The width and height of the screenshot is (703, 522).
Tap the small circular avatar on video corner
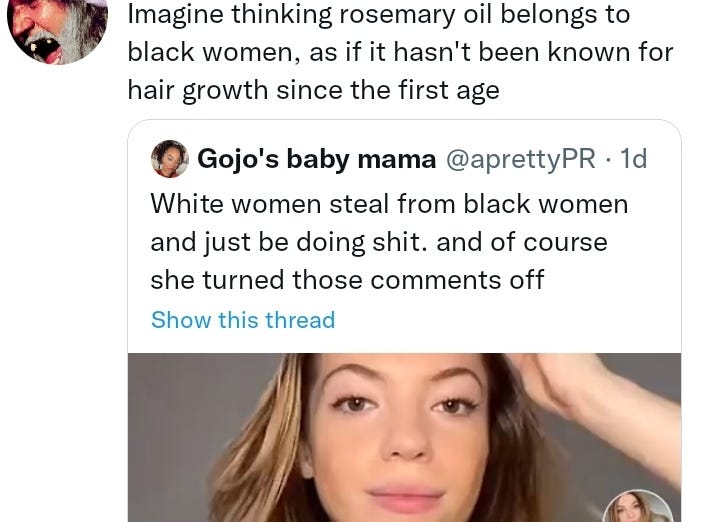click(638, 507)
